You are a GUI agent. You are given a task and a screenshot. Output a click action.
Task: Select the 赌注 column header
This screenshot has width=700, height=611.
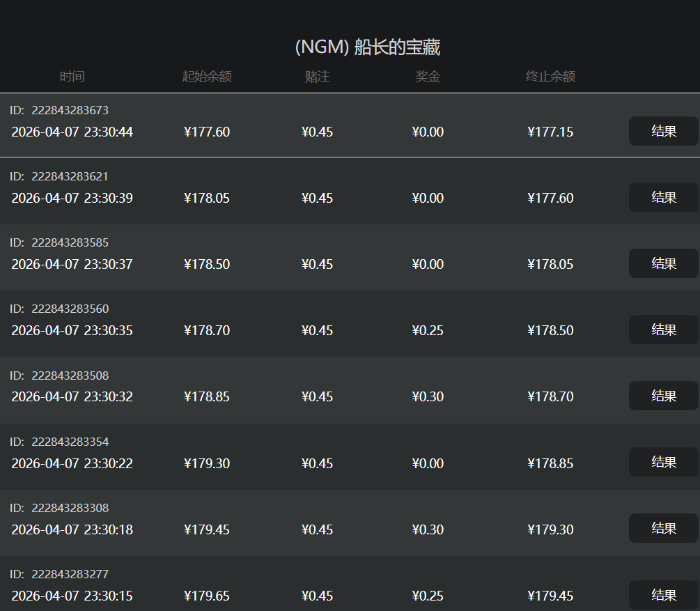(x=317, y=77)
